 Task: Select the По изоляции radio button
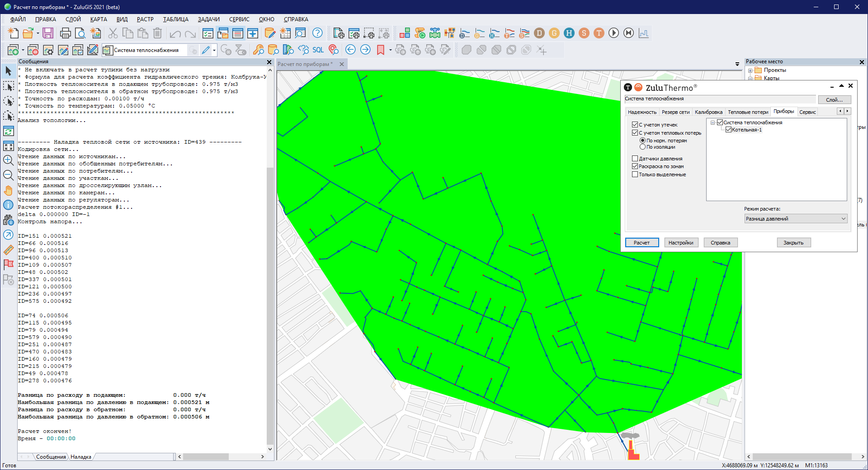coord(642,147)
